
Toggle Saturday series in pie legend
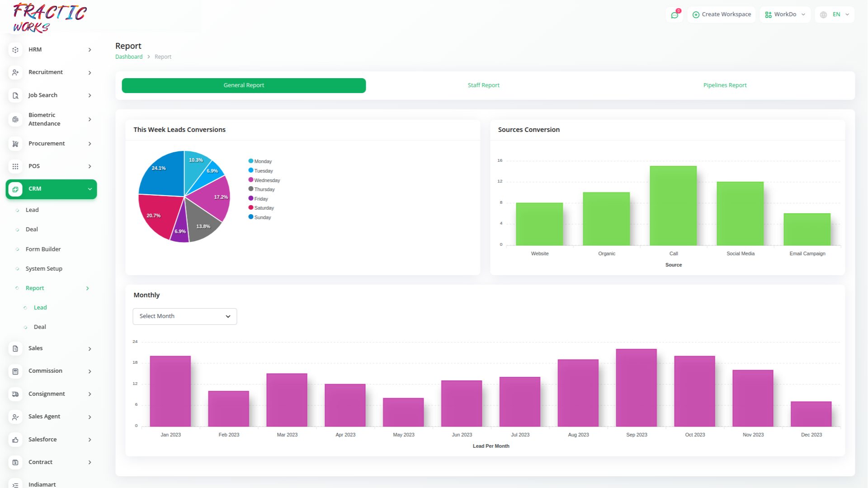(264, 208)
